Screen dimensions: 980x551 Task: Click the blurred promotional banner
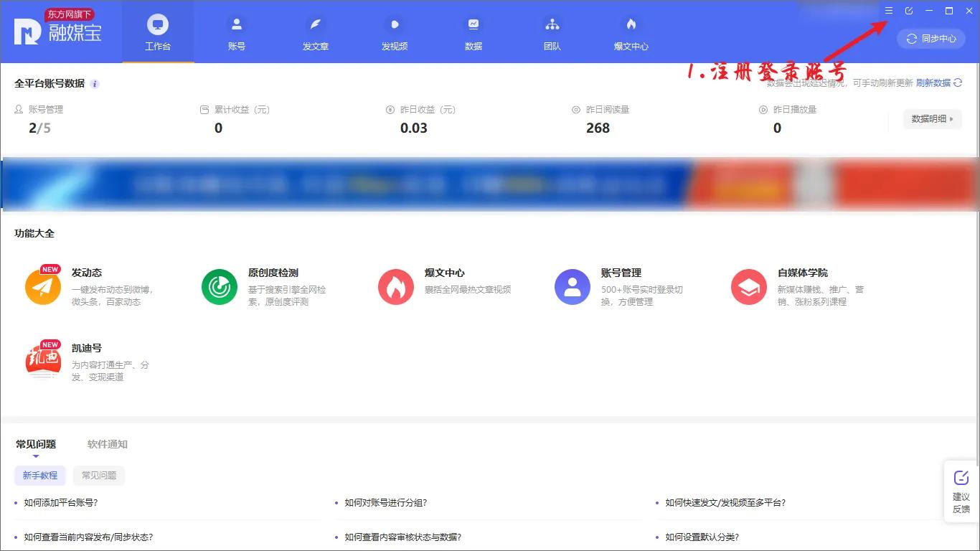(x=489, y=186)
